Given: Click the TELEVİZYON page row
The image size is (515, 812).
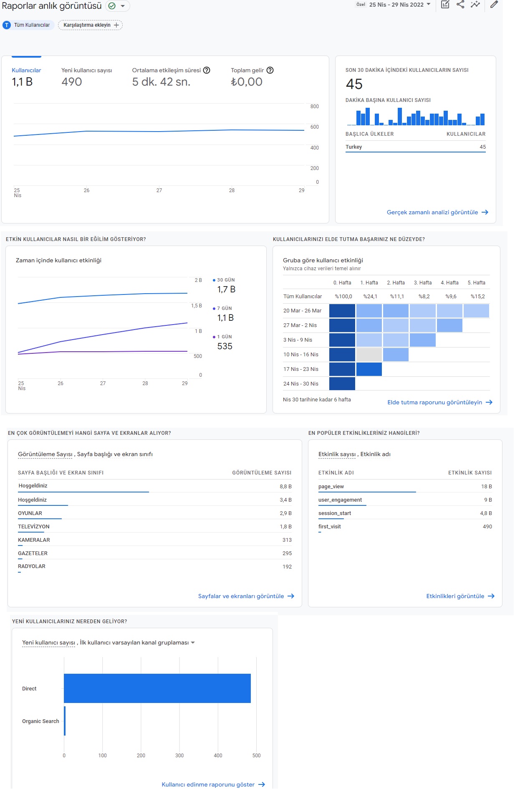Looking at the screenshot, I should [x=155, y=527].
